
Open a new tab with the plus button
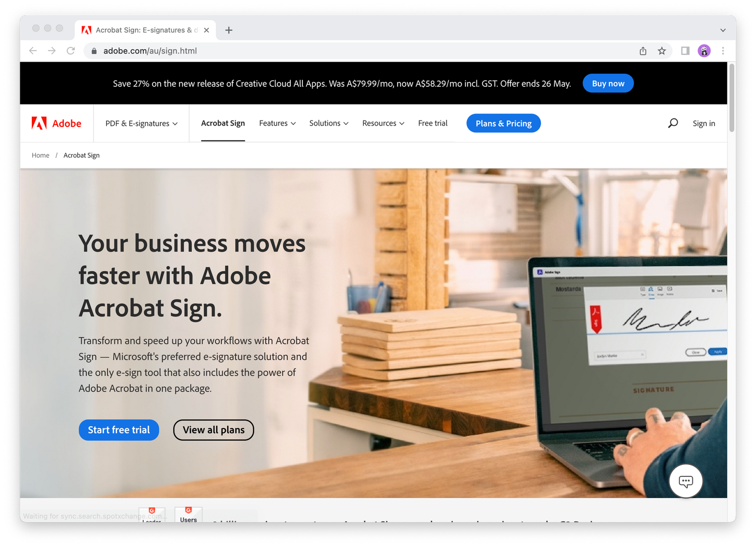coord(229,30)
